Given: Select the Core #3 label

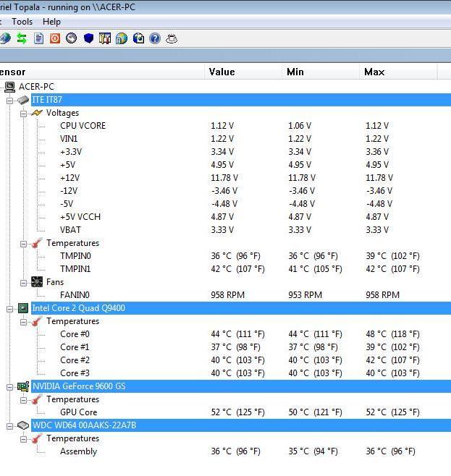Looking at the screenshot, I should [x=75, y=373].
